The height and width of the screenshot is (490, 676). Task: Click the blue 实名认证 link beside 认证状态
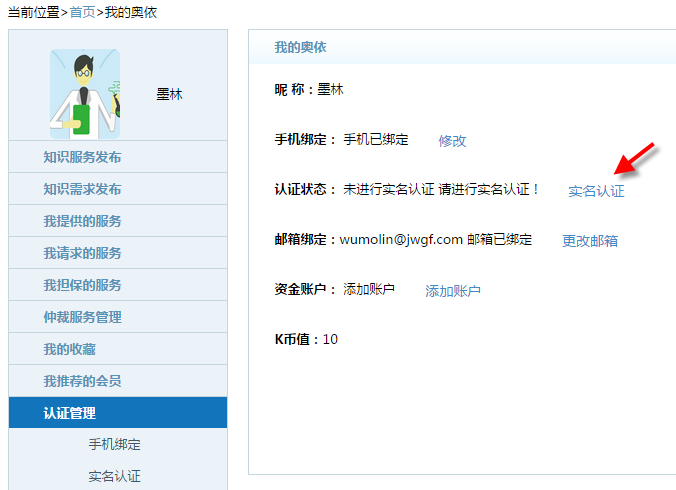tap(596, 191)
